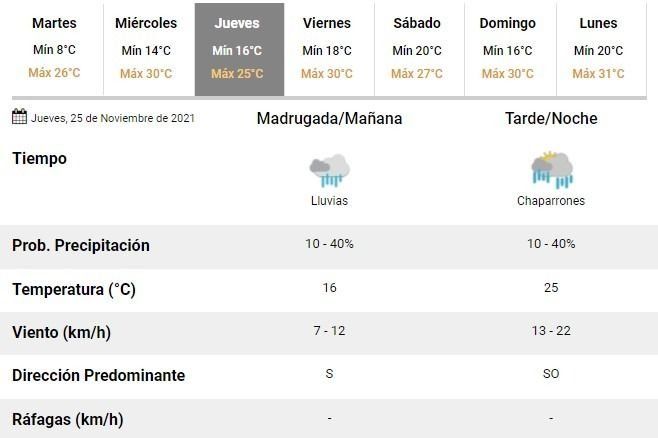Select the Martes forecast tab
This screenshot has width=658, height=438.
pos(55,48)
